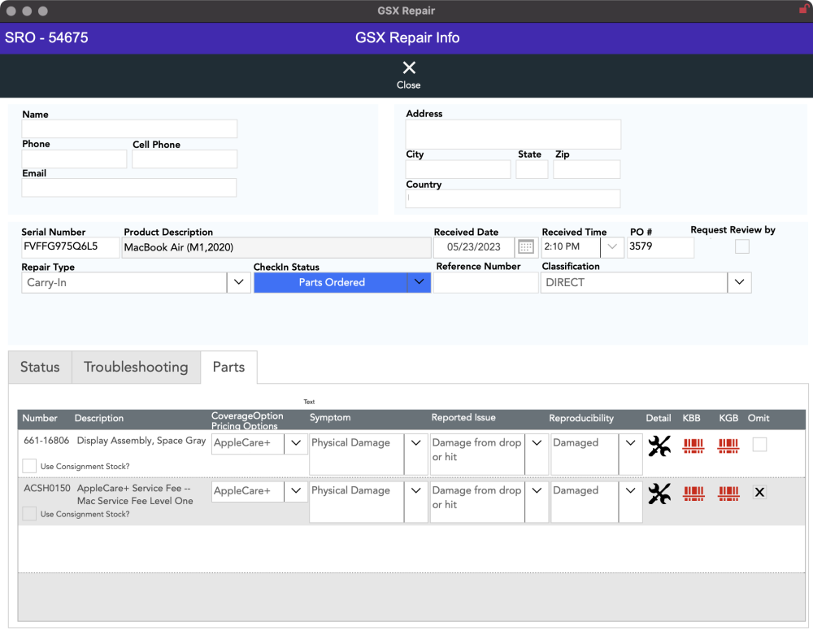Screen dimensions: 813x644
Task: Uncheck Omit for AppleCare+ Service Fee row
Action: click(759, 492)
